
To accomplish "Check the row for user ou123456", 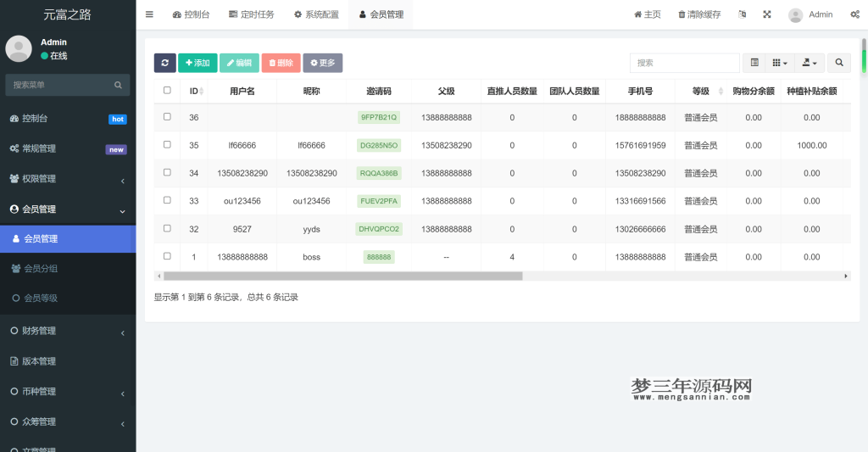I will click(167, 200).
